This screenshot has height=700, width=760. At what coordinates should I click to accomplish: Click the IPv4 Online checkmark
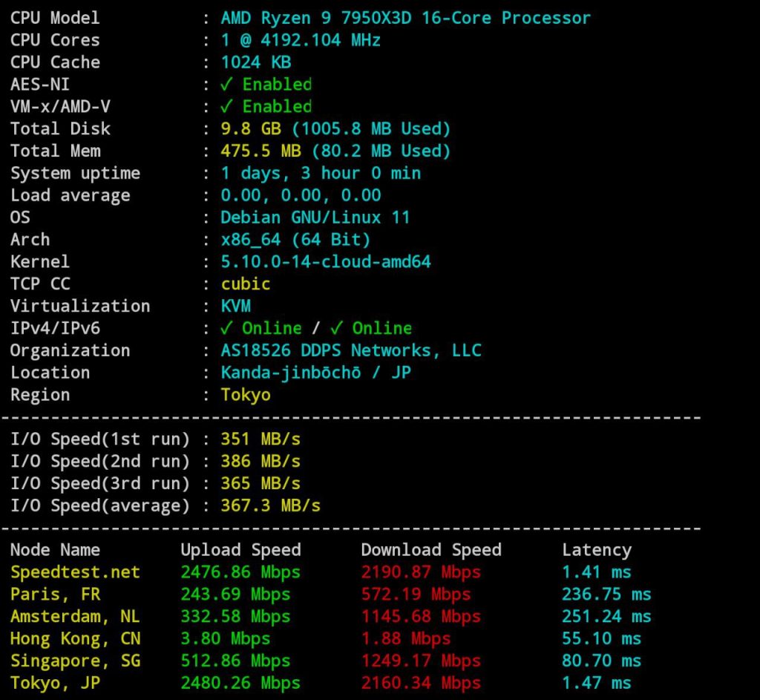[226, 329]
